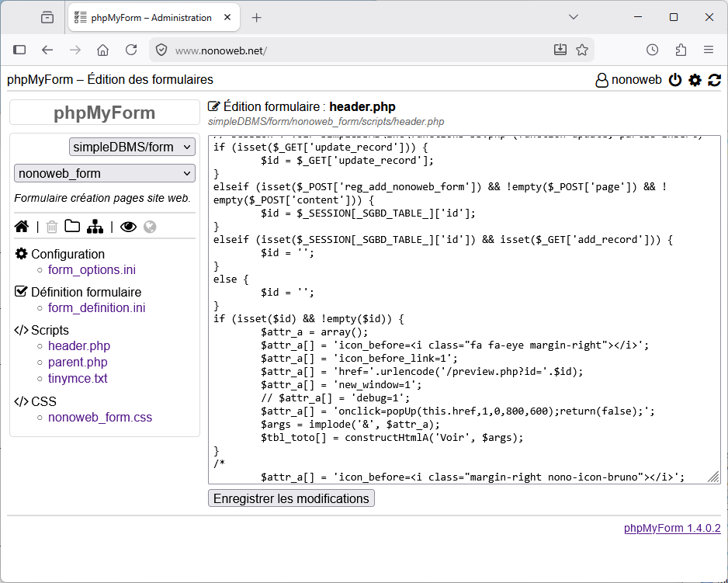728x583 pixels.
Task: Open the browser extensions puzzle icon
Action: [x=681, y=50]
